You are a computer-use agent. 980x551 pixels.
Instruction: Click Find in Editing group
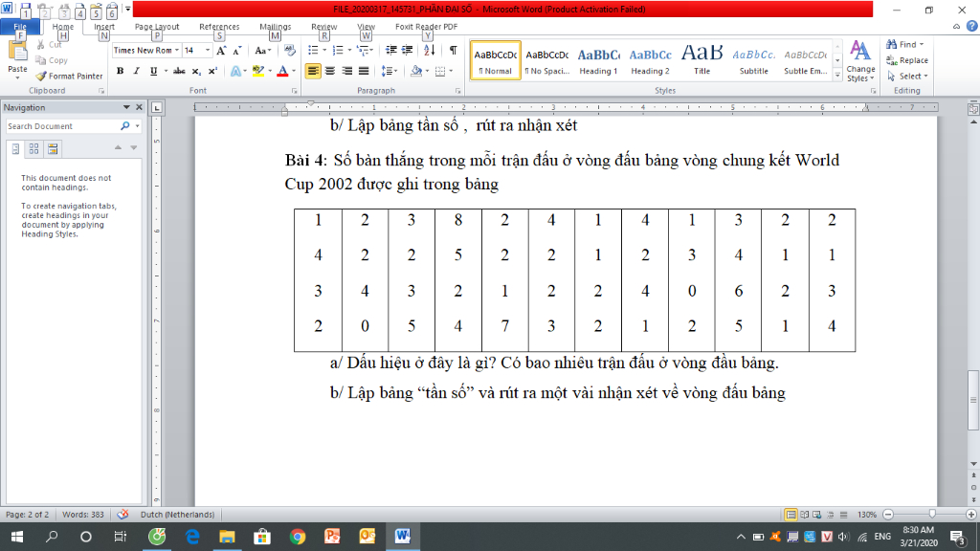click(904, 44)
